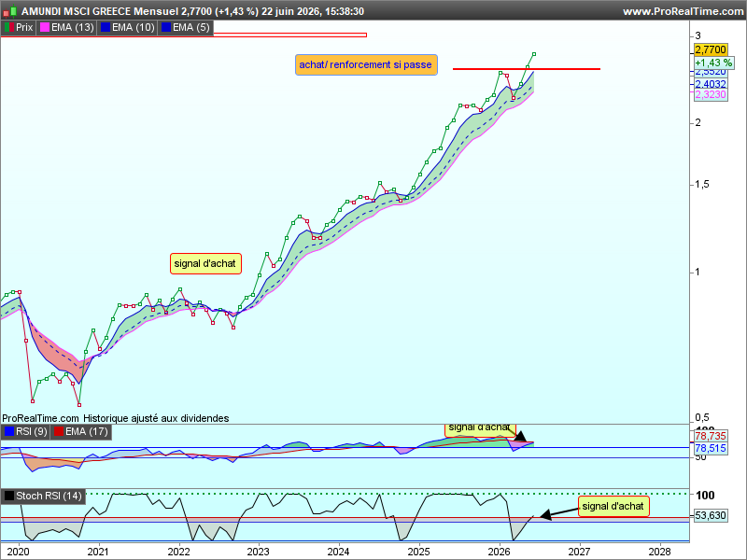Screen dimensions: 747x560
Task: Click the +1,43 % change label
Action: 713,63
